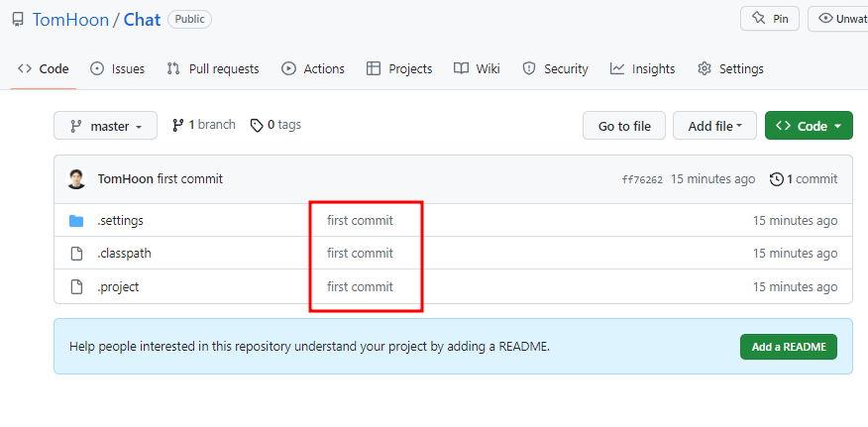This screenshot has width=868, height=427.
Task: Open the green Code dropdown button
Action: click(809, 126)
